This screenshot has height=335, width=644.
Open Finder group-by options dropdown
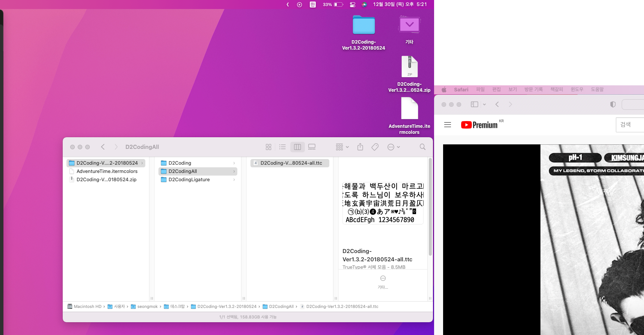tap(342, 147)
